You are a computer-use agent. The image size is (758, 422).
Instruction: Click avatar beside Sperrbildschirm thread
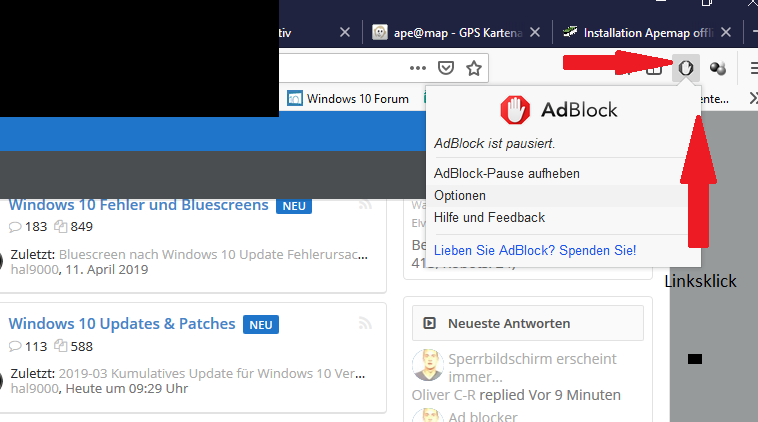click(x=428, y=365)
